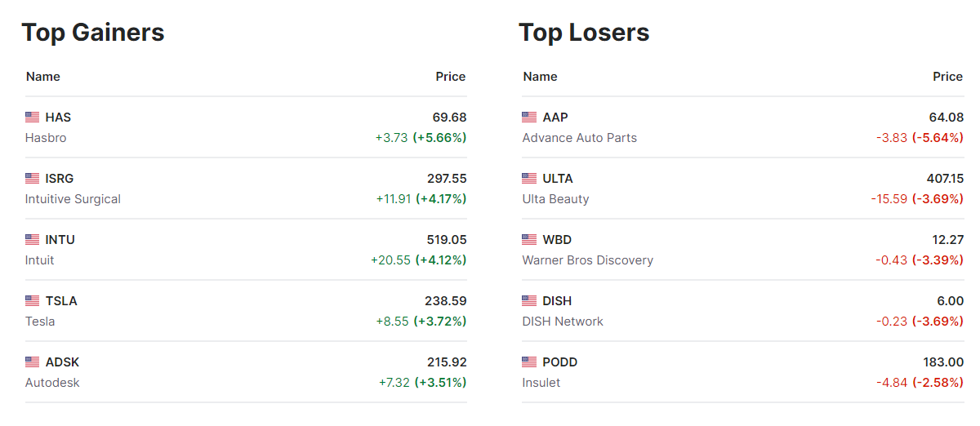Viewport: 980px width, 426px height.
Task: Click the flag icon beside ULTA
Action: coord(529,179)
